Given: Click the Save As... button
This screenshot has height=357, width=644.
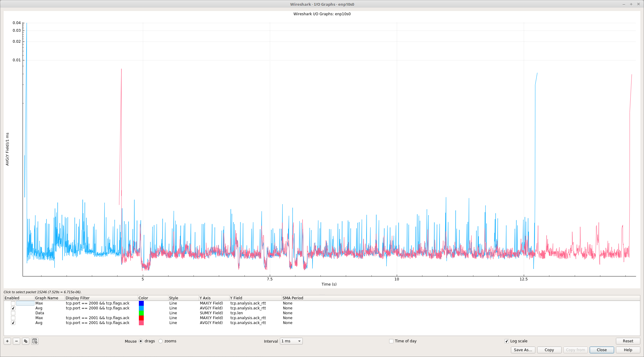Looking at the screenshot, I should (x=523, y=350).
